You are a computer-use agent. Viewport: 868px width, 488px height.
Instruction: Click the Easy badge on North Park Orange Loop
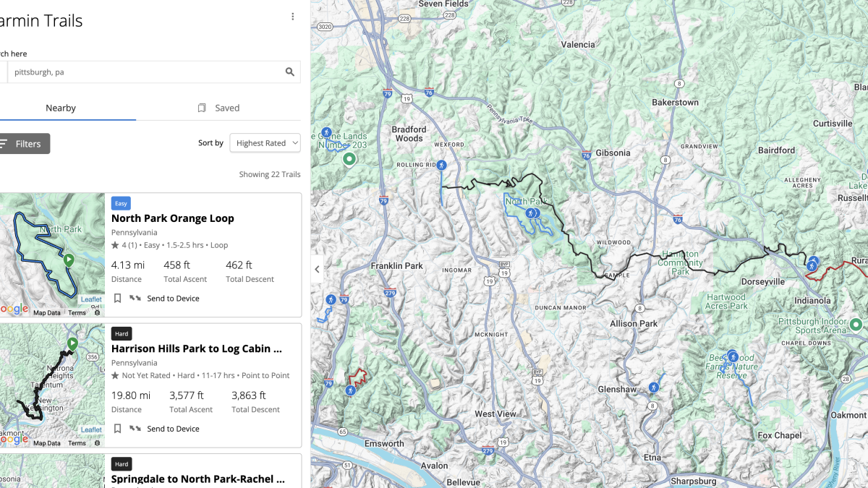(121, 203)
